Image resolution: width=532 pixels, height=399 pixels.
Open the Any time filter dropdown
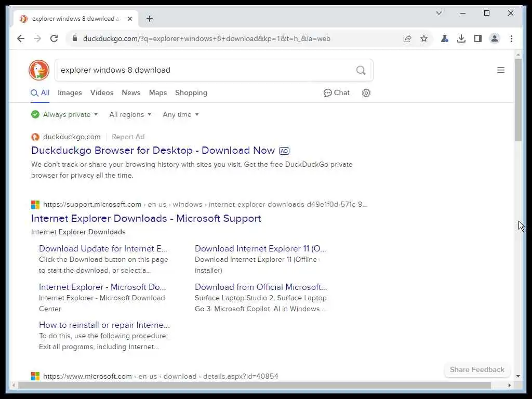[181, 115]
